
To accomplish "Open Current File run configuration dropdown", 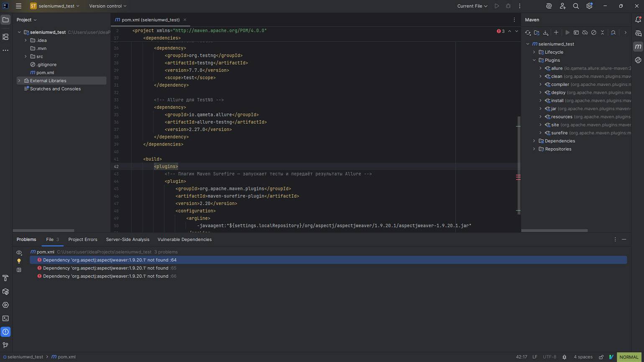I will (x=472, y=6).
